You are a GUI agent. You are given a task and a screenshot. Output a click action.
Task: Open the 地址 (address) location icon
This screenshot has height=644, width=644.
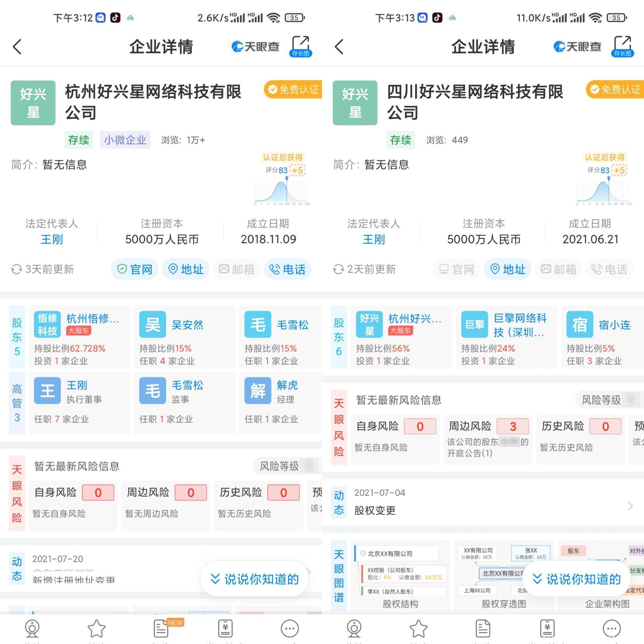tap(185, 269)
